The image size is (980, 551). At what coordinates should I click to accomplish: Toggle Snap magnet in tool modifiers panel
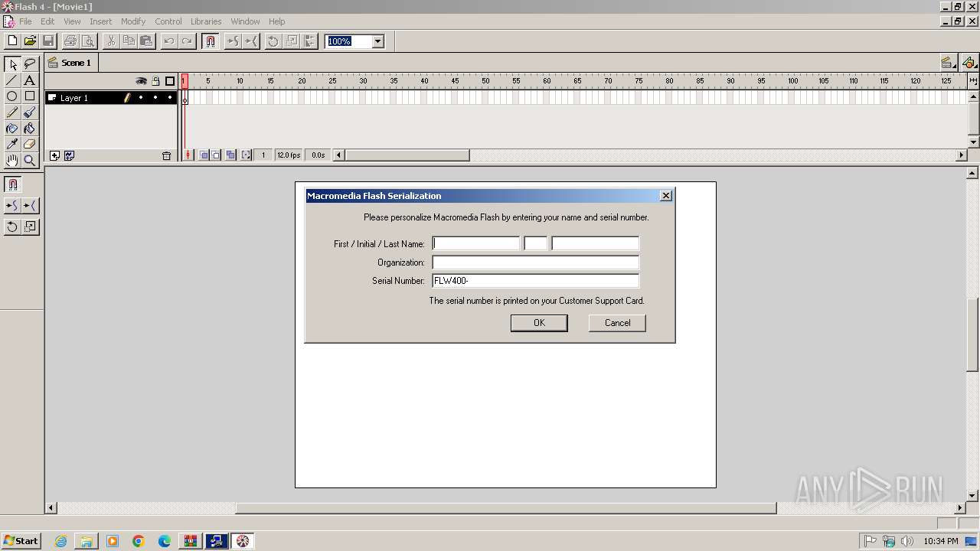pyautogui.click(x=12, y=184)
